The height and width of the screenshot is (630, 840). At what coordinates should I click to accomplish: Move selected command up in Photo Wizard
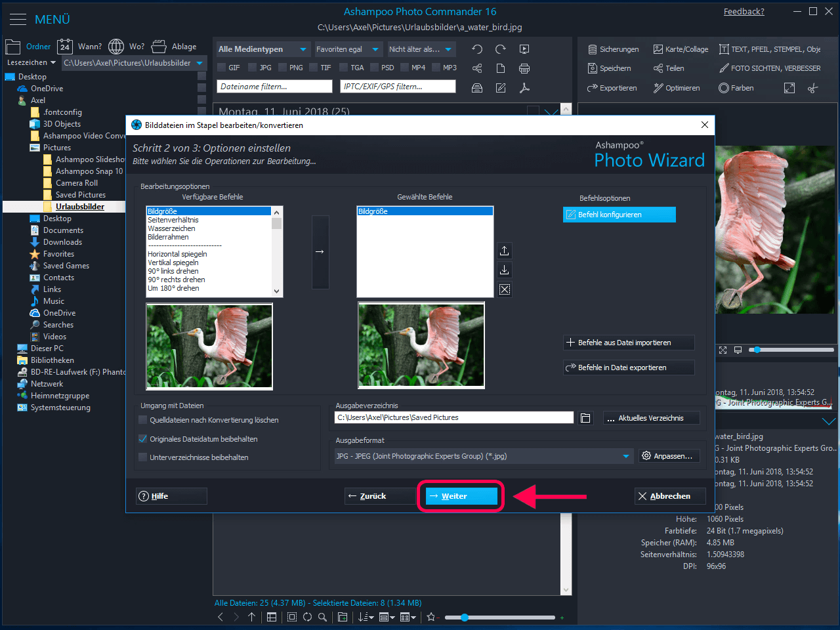click(x=504, y=251)
